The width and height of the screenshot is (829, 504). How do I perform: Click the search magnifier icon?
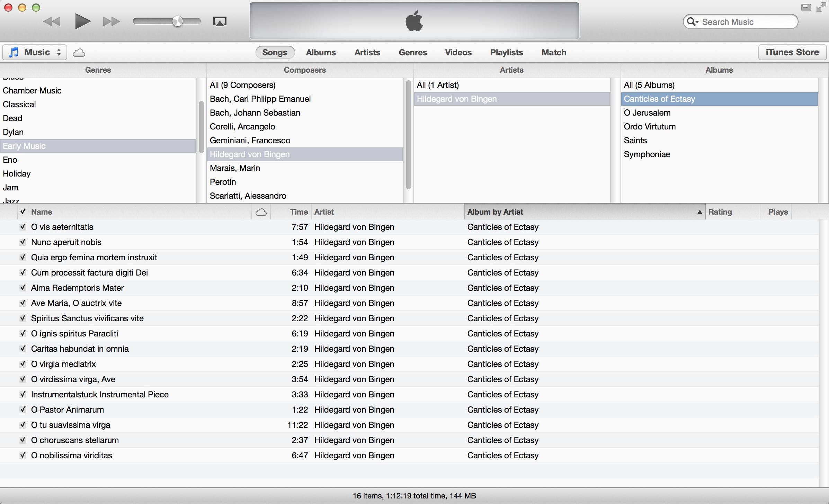(x=693, y=21)
